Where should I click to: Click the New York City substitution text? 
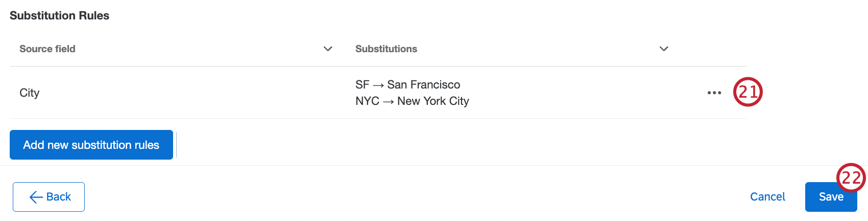(x=433, y=101)
